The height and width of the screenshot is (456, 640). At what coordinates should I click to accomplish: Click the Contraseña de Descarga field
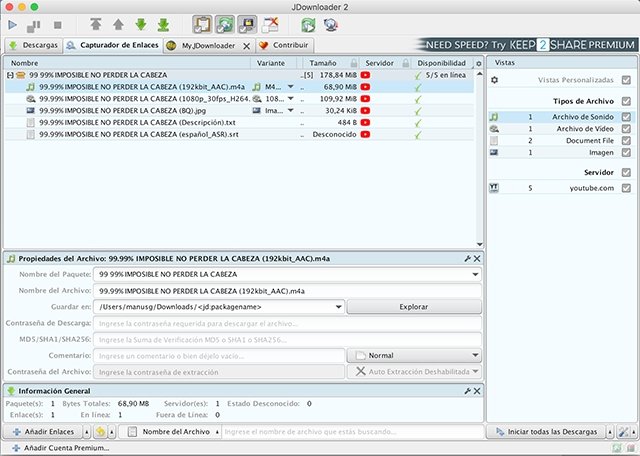[287, 324]
